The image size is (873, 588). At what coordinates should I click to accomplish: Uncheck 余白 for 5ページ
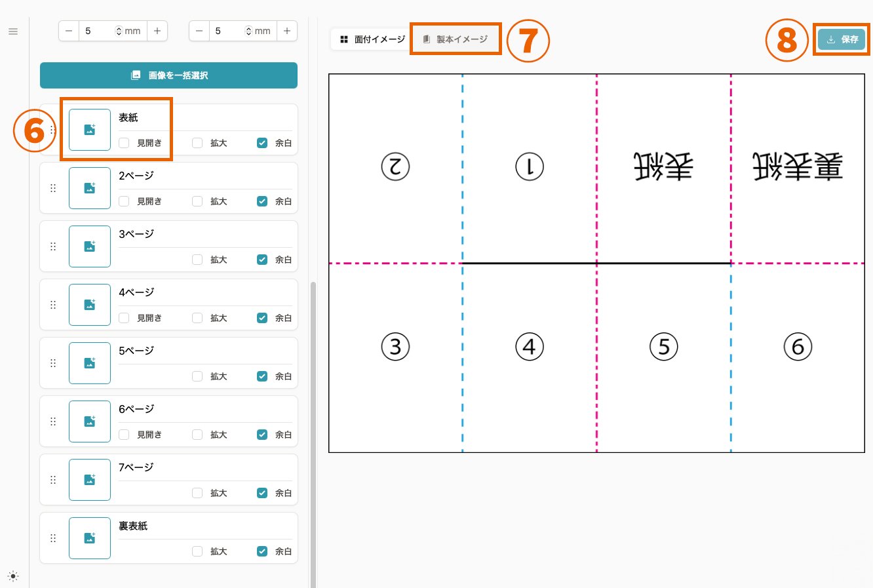point(262,376)
